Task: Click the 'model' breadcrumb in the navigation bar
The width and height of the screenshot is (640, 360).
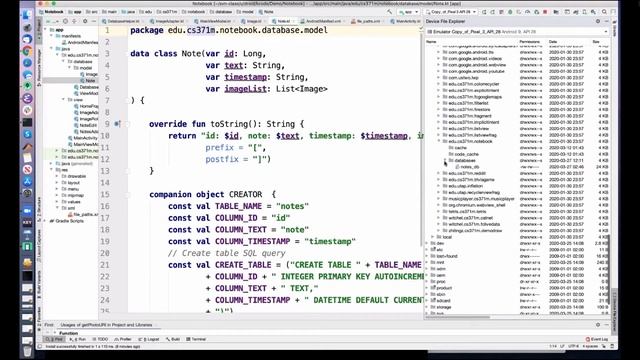Action: click(245, 12)
